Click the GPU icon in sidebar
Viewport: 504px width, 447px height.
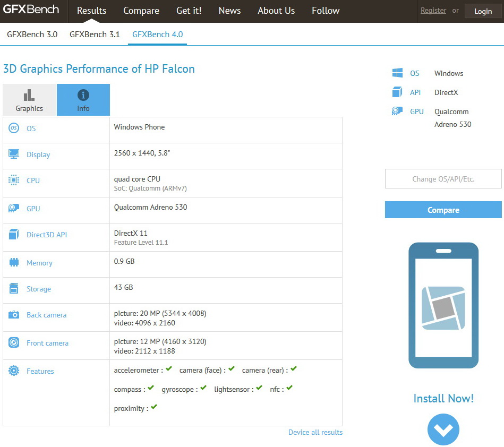tap(397, 111)
